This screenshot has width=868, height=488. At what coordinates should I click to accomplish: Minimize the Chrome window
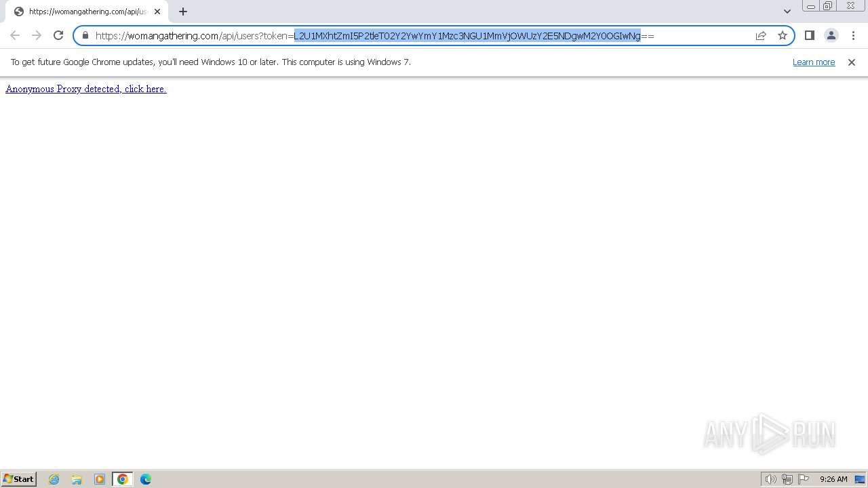click(x=810, y=6)
